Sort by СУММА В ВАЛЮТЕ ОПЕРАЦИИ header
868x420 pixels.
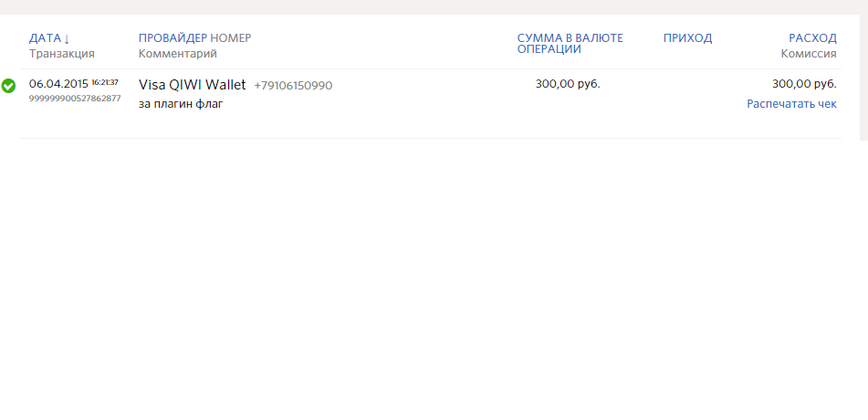pyautogui.click(x=570, y=43)
